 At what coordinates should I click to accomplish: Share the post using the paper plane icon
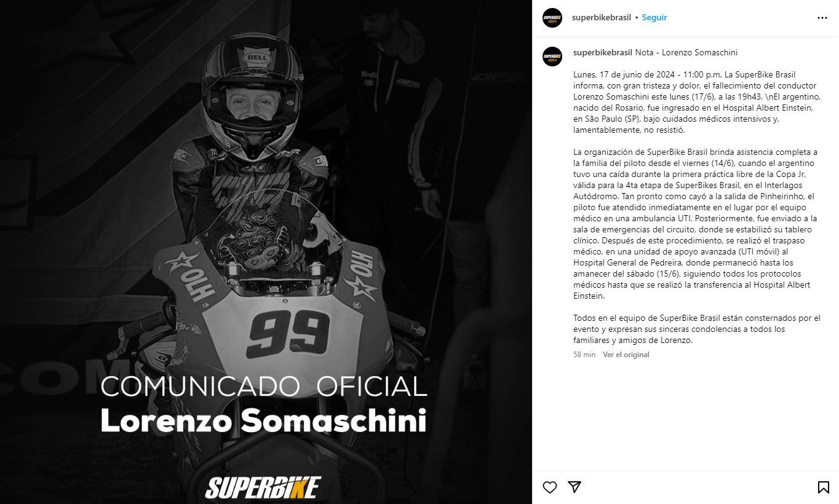575,487
